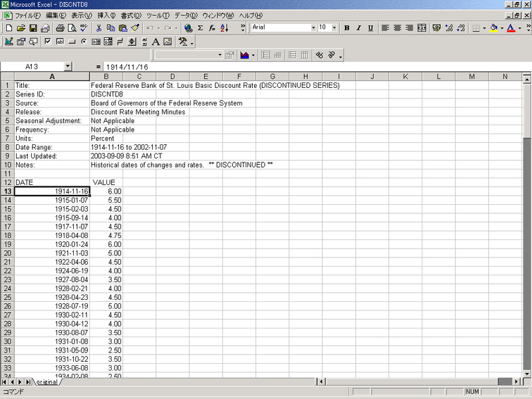Open the Arial font name dropdown
Screen dimensions: 532x399
pyautogui.click(x=313, y=28)
